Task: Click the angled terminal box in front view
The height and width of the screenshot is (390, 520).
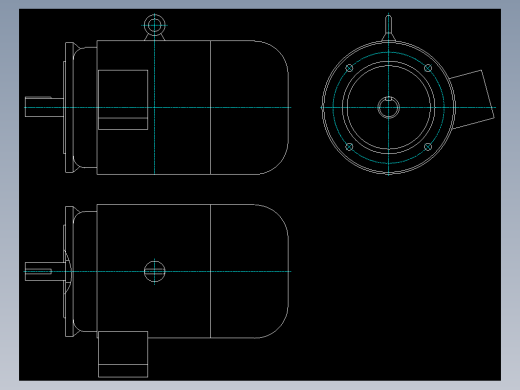Action: click(473, 99)
